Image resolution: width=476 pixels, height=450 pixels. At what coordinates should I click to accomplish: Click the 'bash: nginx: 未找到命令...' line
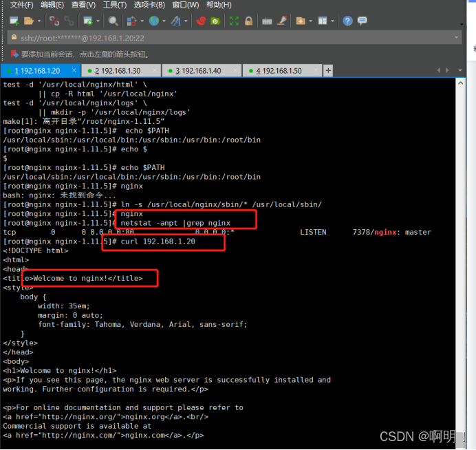point(59,195)
